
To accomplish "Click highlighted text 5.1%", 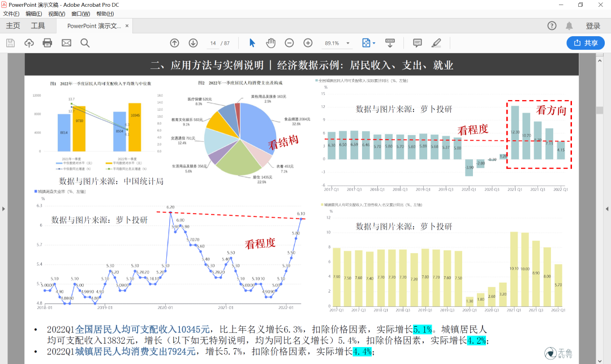I will coord(423,330).
